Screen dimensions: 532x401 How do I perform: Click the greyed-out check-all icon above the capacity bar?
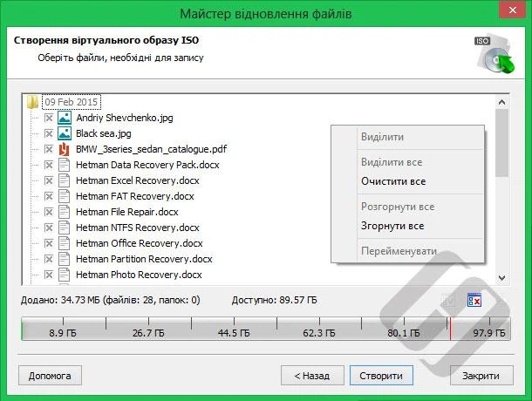(448, 300)
